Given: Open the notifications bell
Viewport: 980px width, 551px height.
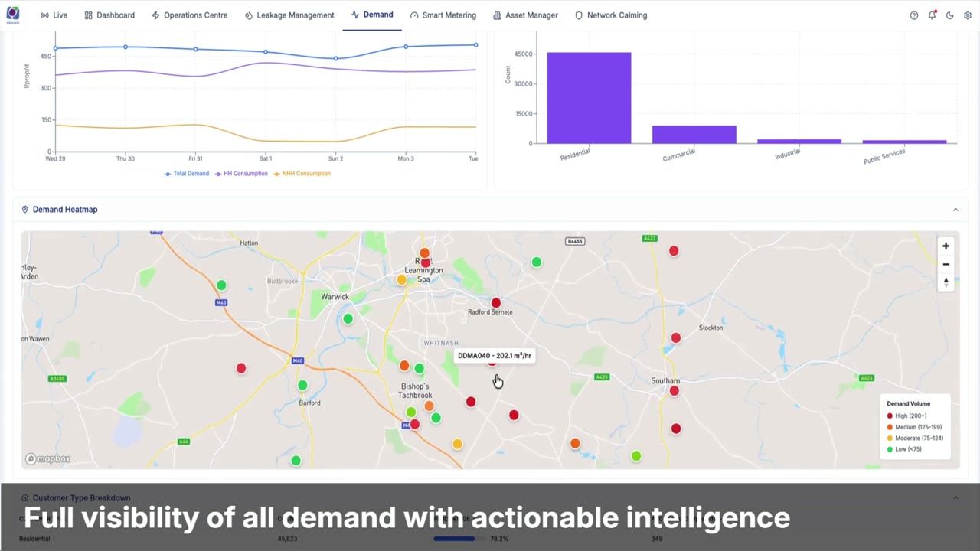Looking at the screenshot, I should pyautogui.click(x=932, y=15).
